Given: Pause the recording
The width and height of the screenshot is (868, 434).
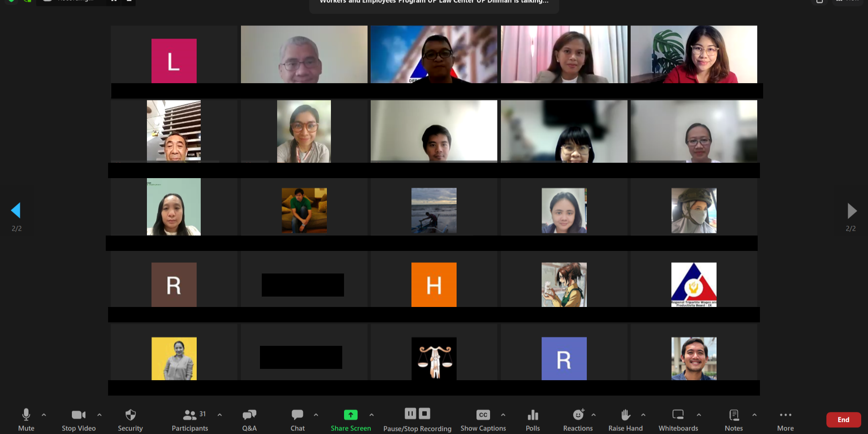Looking at the screenshot, I should [410, 413].
